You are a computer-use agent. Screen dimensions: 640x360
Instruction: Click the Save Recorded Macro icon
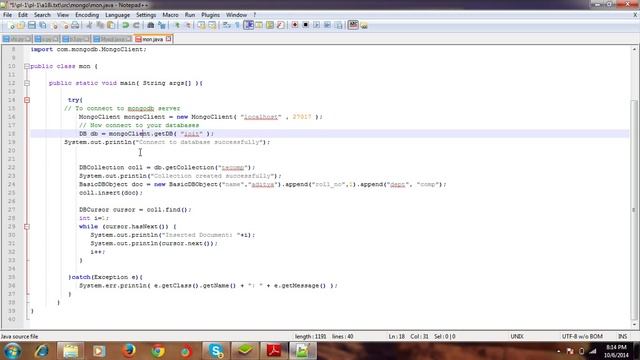(338, 25)
